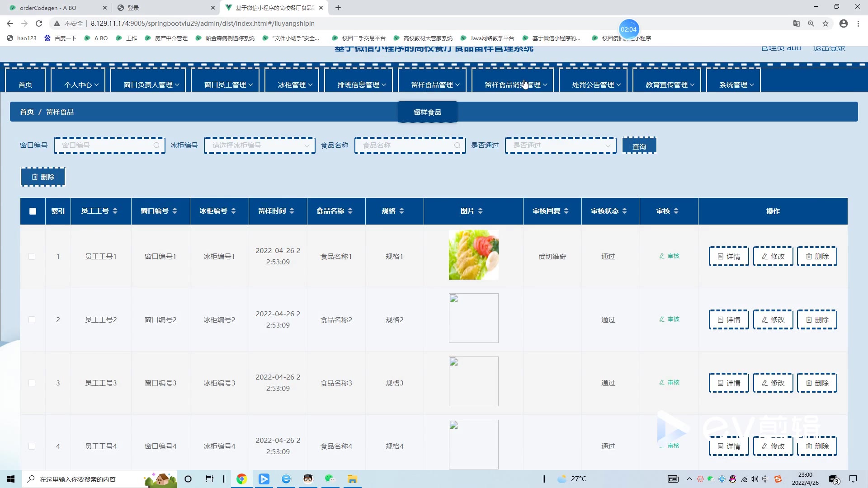Open 是否通过 filter dropdown
Screen dimensions: 868x488
pyautogui.click(x=561, y=145)
